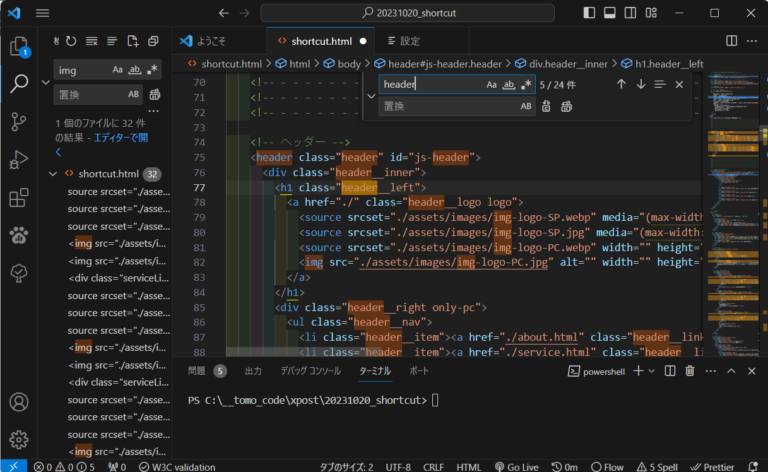Open the Run and Debug view
This screenshot has width=768, height=472.
tap(18, 159)
